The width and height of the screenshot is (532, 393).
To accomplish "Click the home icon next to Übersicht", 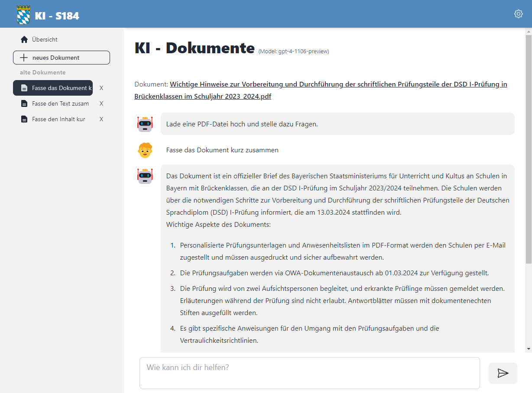I will (24, 39).
